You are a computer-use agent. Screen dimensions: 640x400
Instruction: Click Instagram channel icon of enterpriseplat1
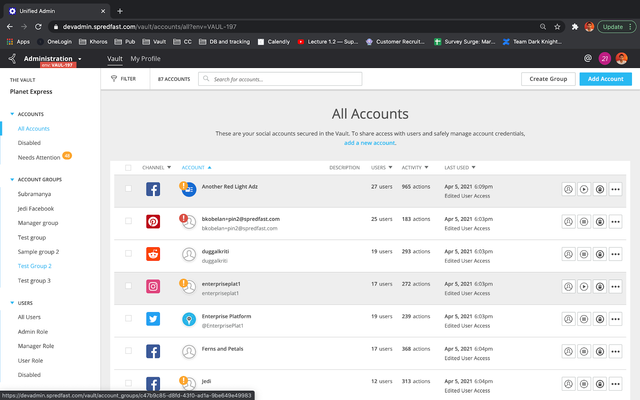[x=153, y=287]
